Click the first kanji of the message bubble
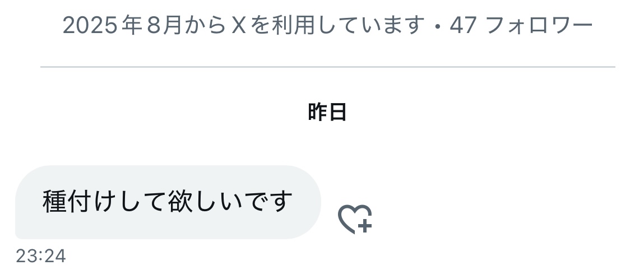 (54, 201)
